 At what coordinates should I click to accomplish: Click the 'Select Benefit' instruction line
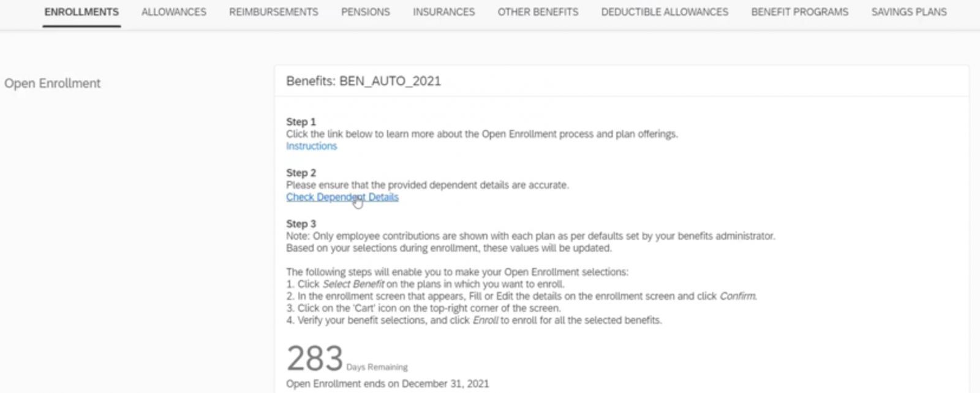tap(426, 284)
